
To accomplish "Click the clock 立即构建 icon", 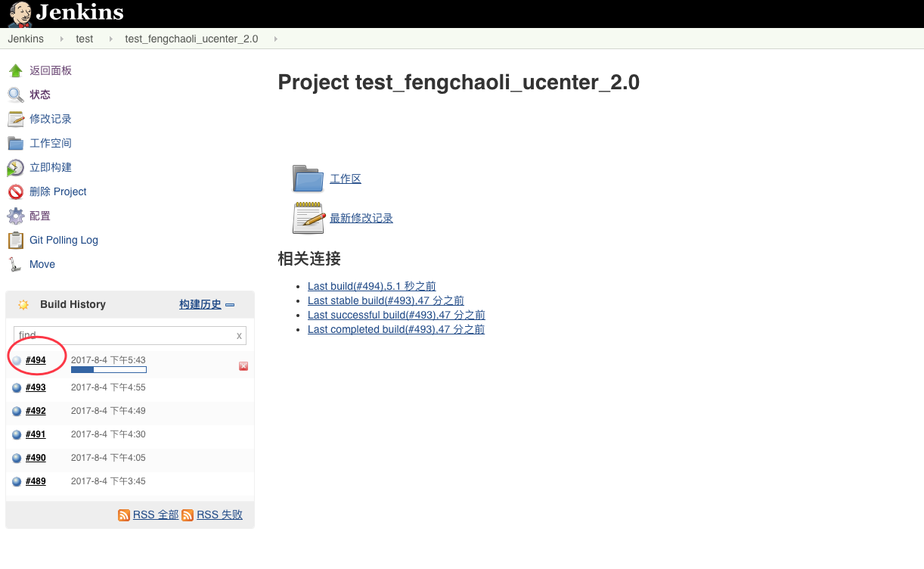I will coord(16,167).
